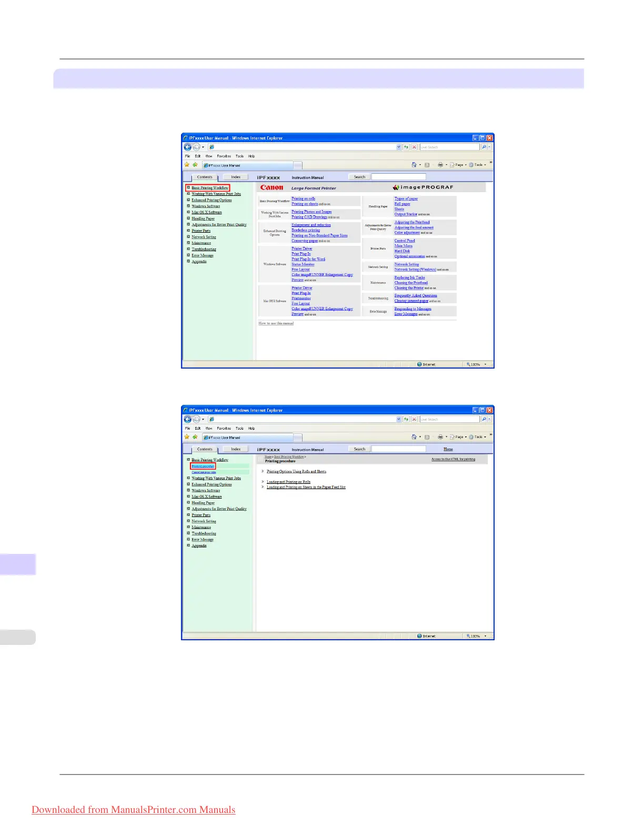This screenshot has height=834, width=644.
Task: Click Home toolbar icon in the Canon home page browser
Action: click(x=414, y=165)
